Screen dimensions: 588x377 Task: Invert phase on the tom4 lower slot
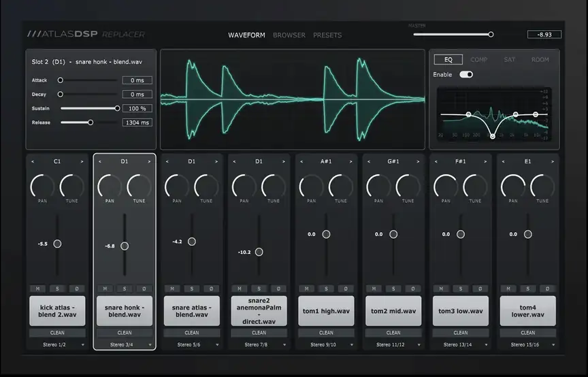coord(547,289)
